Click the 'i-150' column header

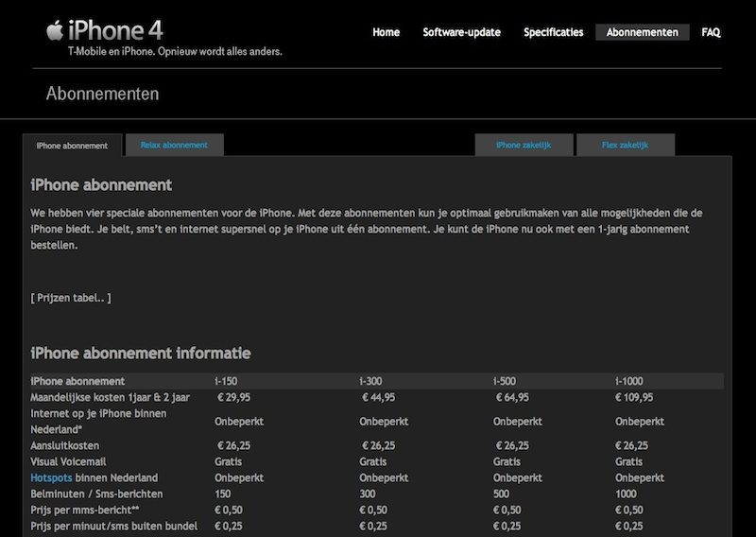(x=226, y=381)
